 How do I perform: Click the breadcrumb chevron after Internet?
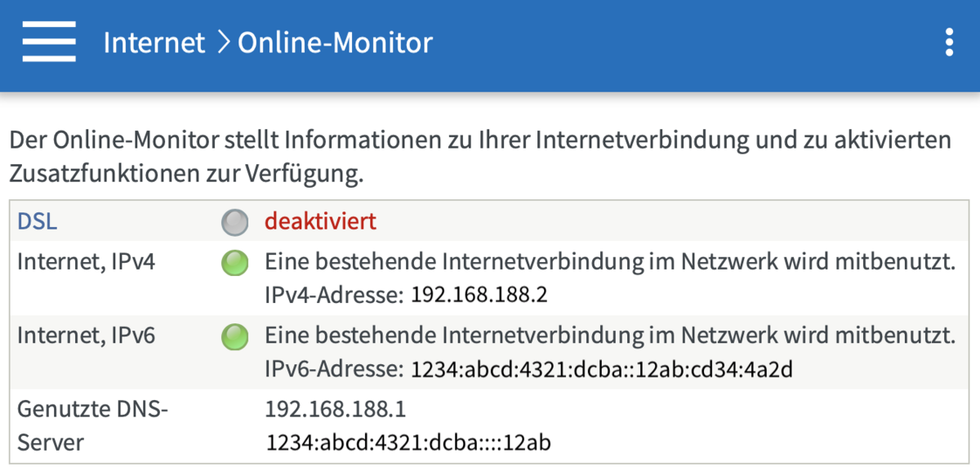pos(222,42)
